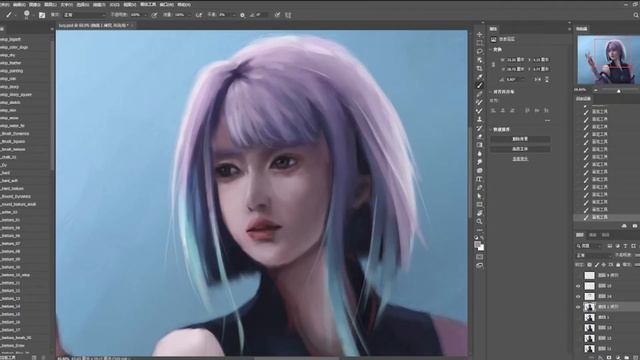The width and height of the screenshot is (640, 360).
Task: Collapse the 快速操作 Quick Actions section
Action: point(491,129)
